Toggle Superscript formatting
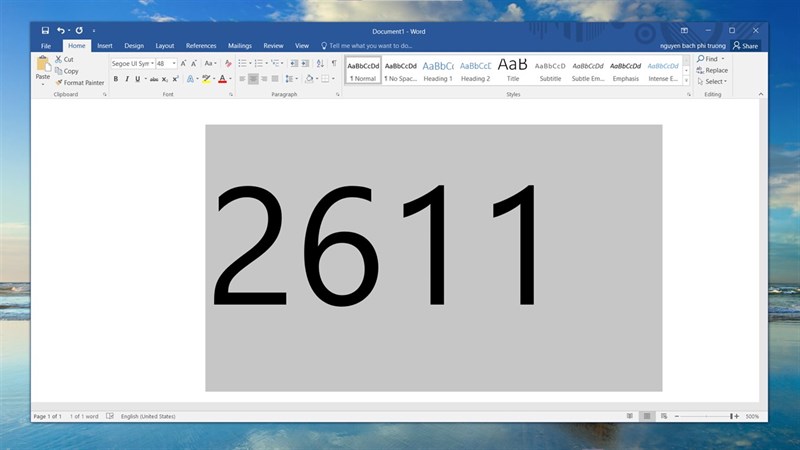This screenshot has height=450, width=800. point(176,79)
